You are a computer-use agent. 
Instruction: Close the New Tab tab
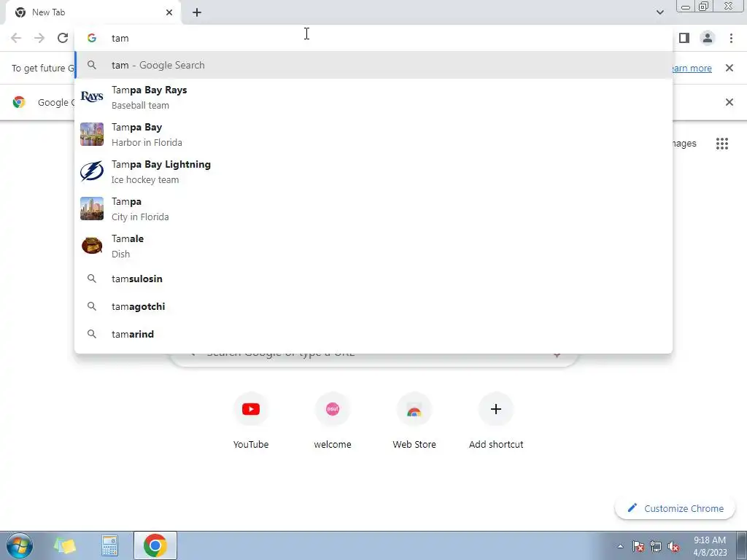pyautogui.click(x=169, y=12)
